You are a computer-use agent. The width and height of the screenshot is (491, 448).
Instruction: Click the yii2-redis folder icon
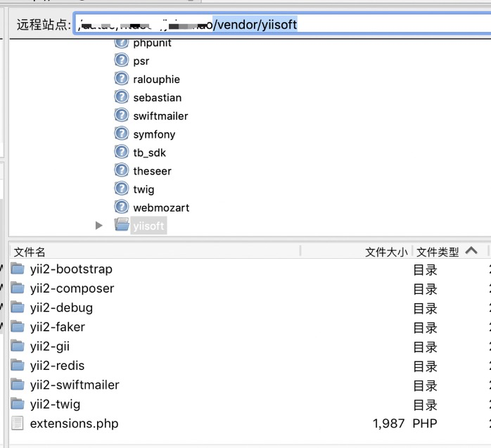pos(18,365)
